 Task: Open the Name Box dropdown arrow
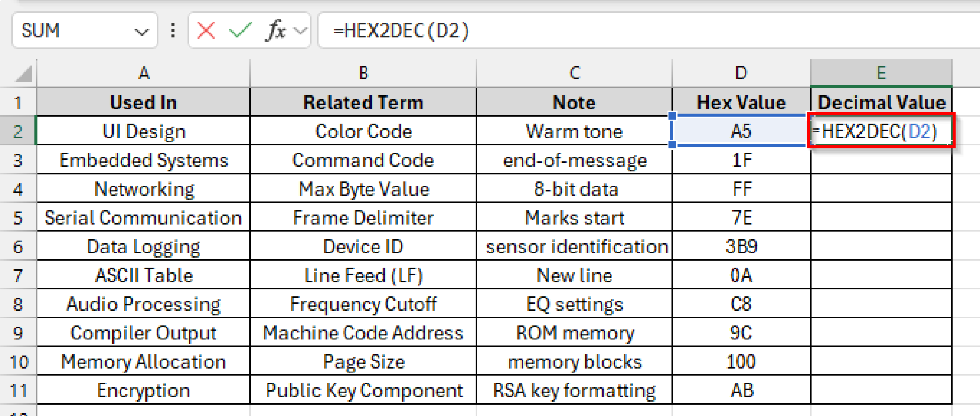tap(141, 30)
